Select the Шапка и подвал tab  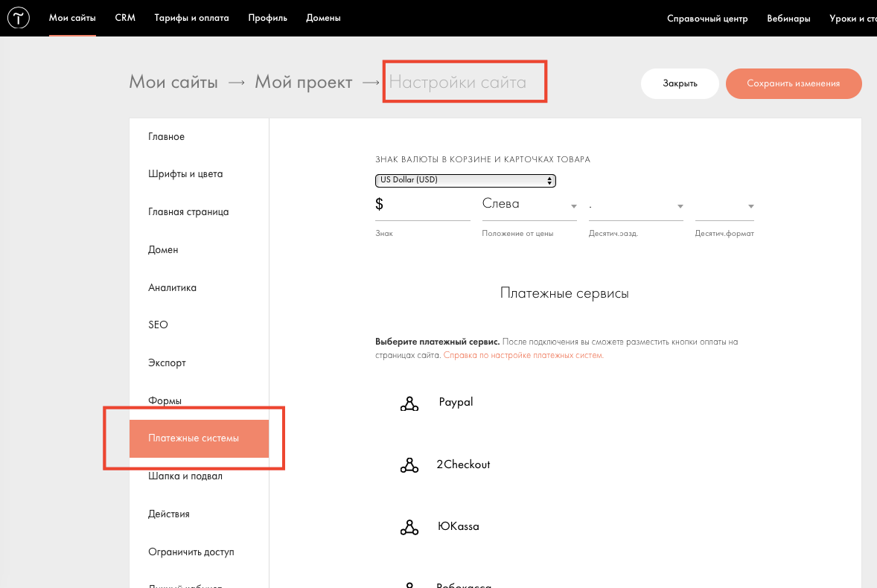coord(199,476)
